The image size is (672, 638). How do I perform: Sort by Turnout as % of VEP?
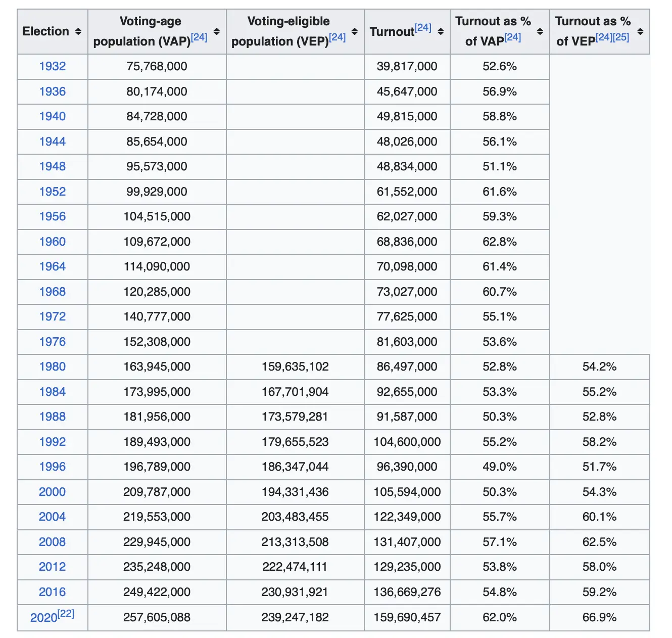point(640,31)
